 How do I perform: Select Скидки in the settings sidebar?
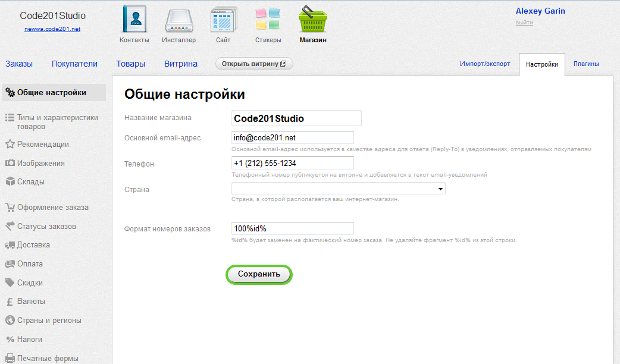point(30,283)
